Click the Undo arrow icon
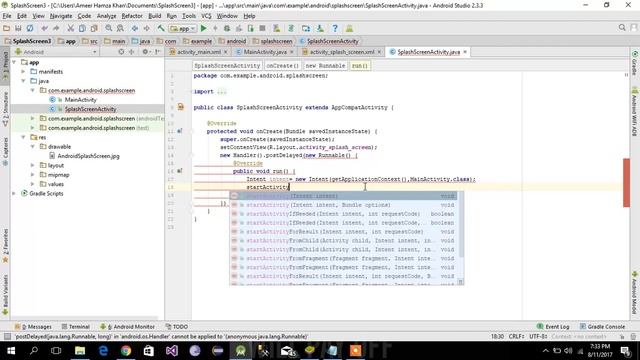Image resolution: width=640 pixels, height=360 pixels. coord(44,28)
